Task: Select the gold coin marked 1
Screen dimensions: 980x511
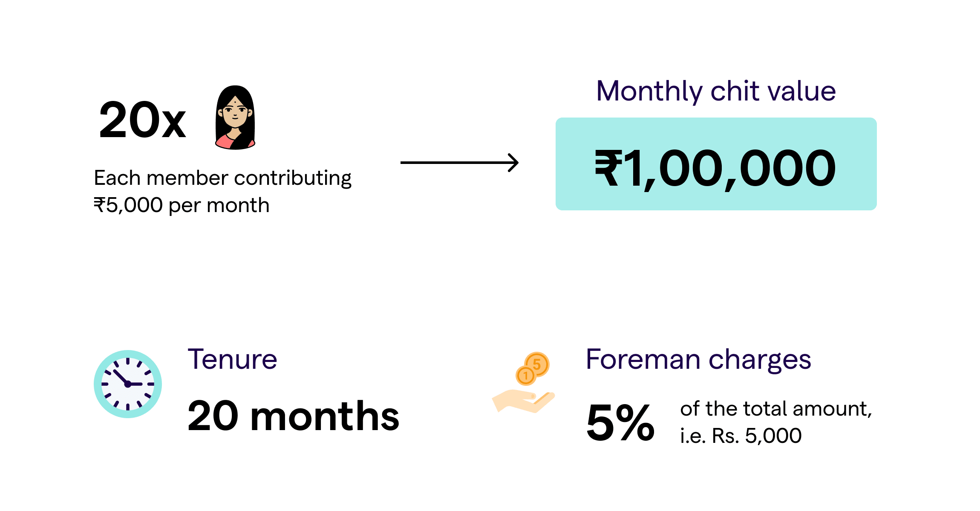Action: [x=525, y=376]
